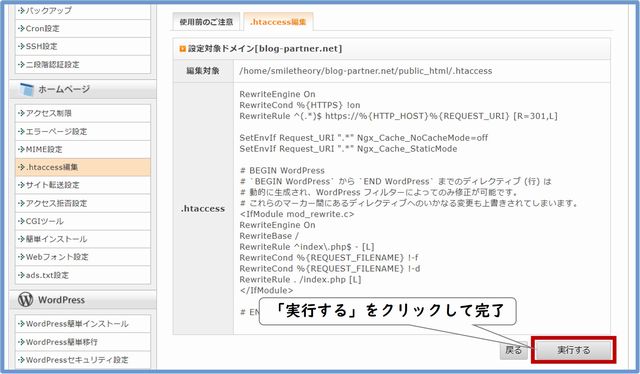Select .htaccess編集 in the sidebar
This screenshot has width=640, height=374.
[83, 167]
